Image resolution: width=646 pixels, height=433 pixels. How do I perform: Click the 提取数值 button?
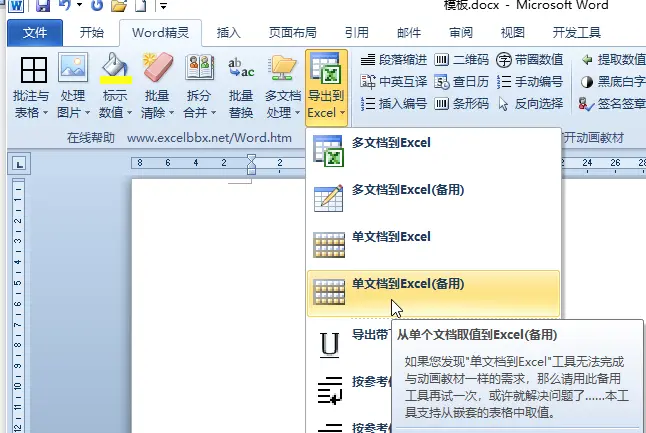click(613, 60)
